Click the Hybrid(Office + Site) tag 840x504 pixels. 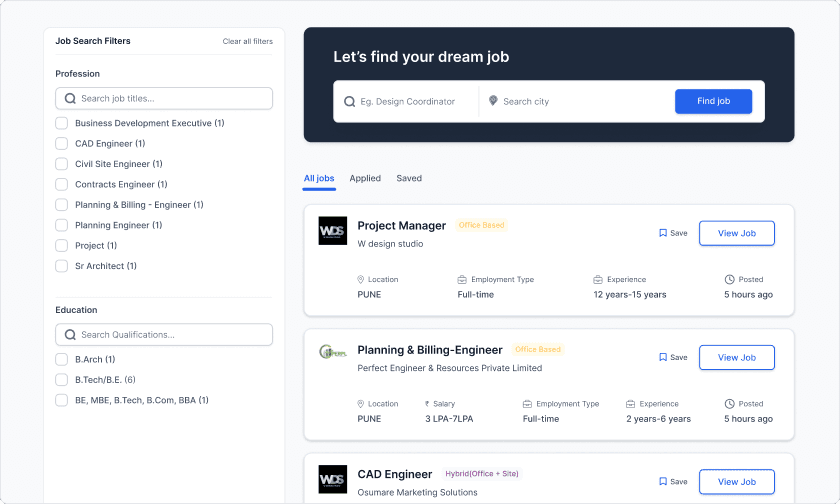(482, 473)
